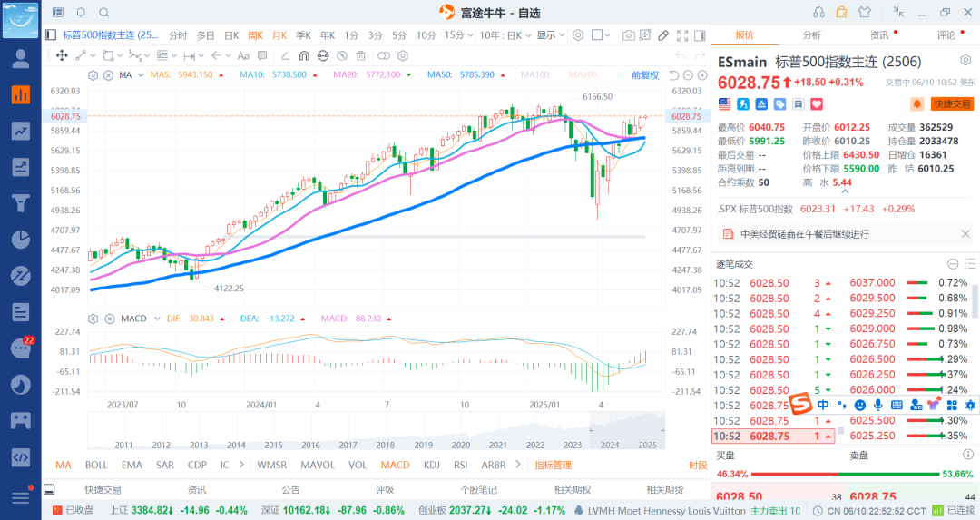Open the chart layout square dropdown
The image size is (980, 520).
point(601,35)
